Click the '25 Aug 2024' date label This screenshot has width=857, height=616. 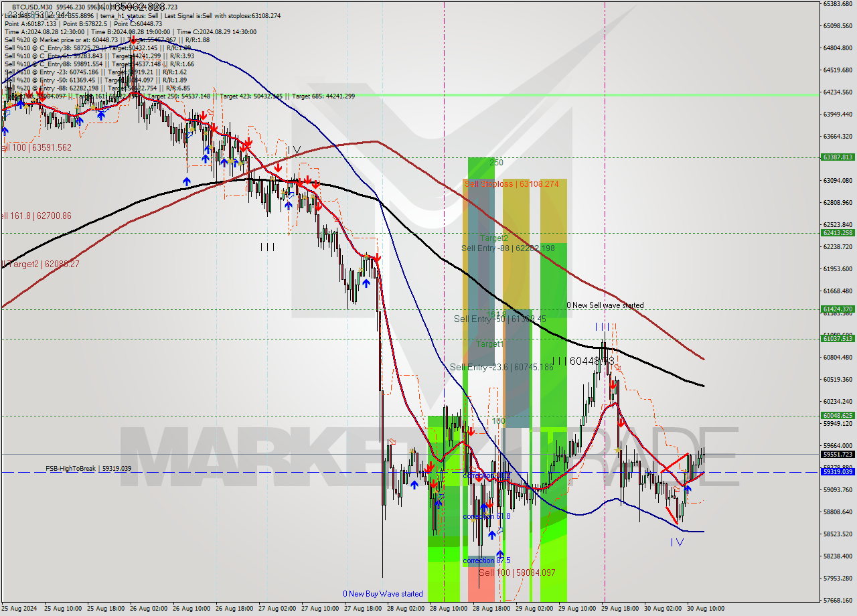[19, 609]
